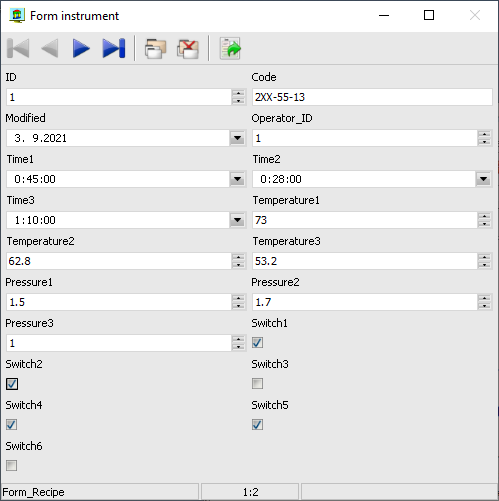This screenshot has height=501, width=499.
Task: Expand the Time2 dropdown arrow
Action: pyautogui.click(x=483, y=179)
